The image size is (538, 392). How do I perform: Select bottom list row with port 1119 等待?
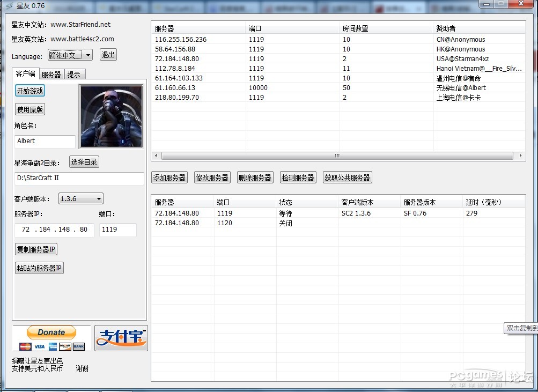click(338, 213)
